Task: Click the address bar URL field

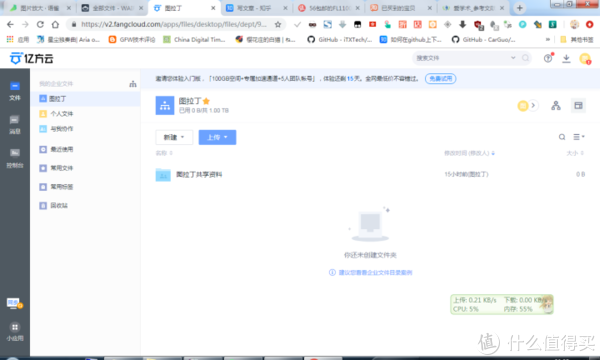Action: click(174, 24)
